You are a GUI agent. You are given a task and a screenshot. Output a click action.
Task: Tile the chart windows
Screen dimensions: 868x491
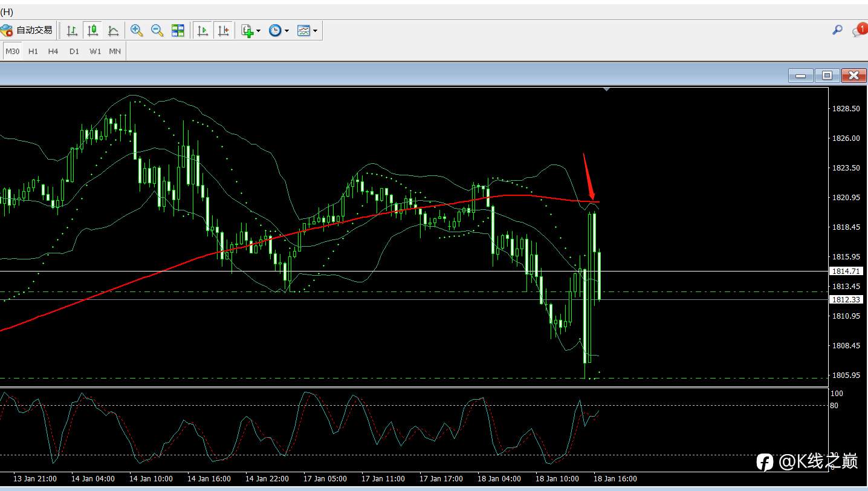click(178, 30)
